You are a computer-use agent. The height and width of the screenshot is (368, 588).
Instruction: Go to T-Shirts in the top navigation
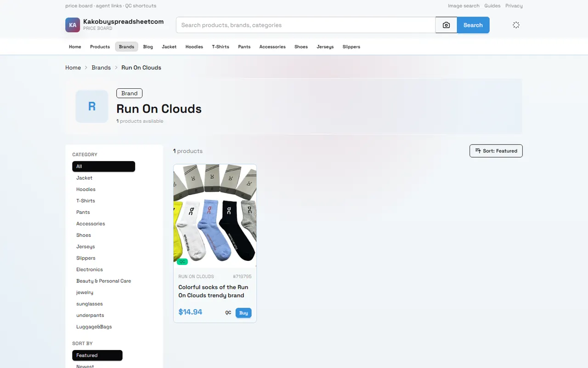click(x=220, y=46)
